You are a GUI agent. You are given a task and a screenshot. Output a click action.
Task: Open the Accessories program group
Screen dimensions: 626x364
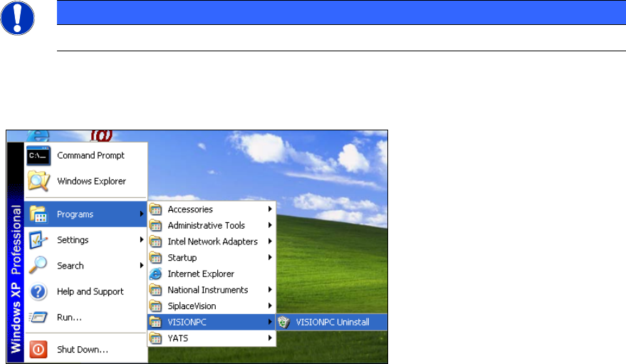pos(212,209)
